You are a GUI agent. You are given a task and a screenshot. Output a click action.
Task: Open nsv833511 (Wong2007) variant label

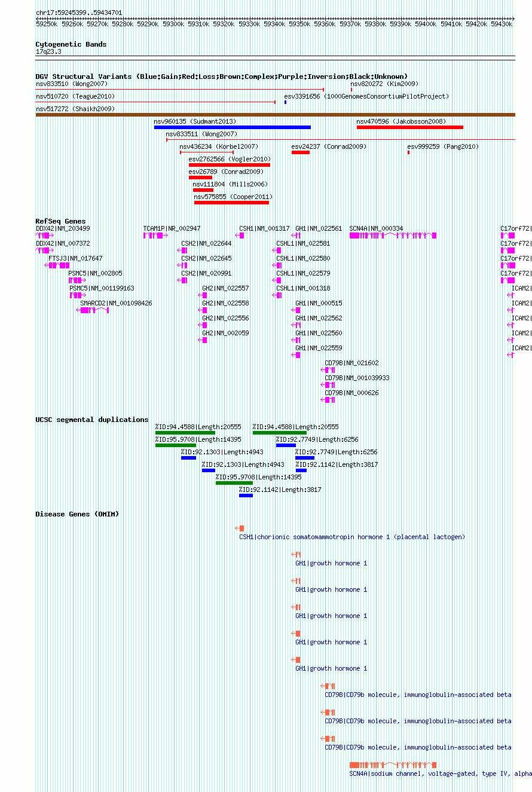[x=202, y=134]
